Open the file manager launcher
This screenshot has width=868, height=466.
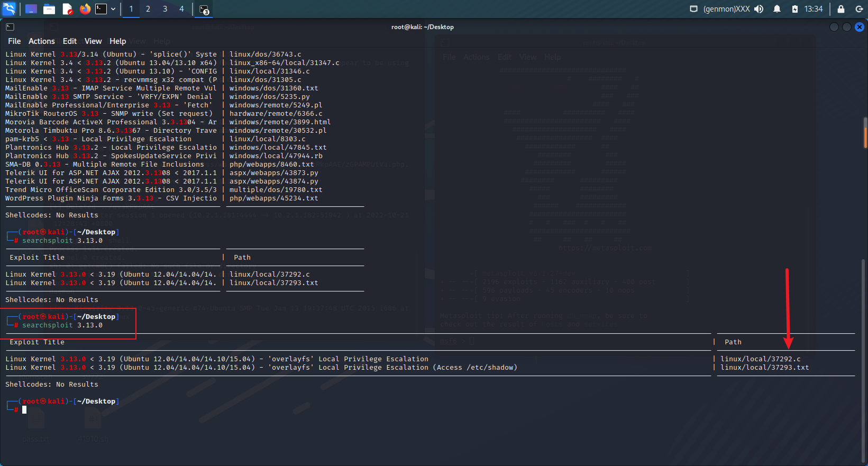49,9
